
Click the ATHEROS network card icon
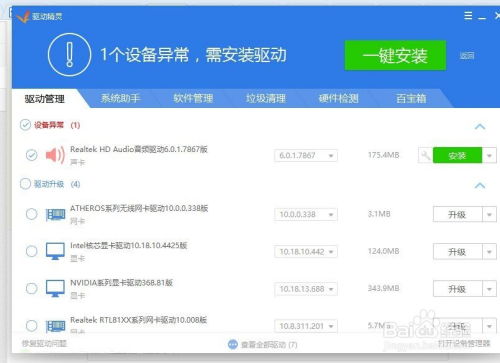[55, 214]
